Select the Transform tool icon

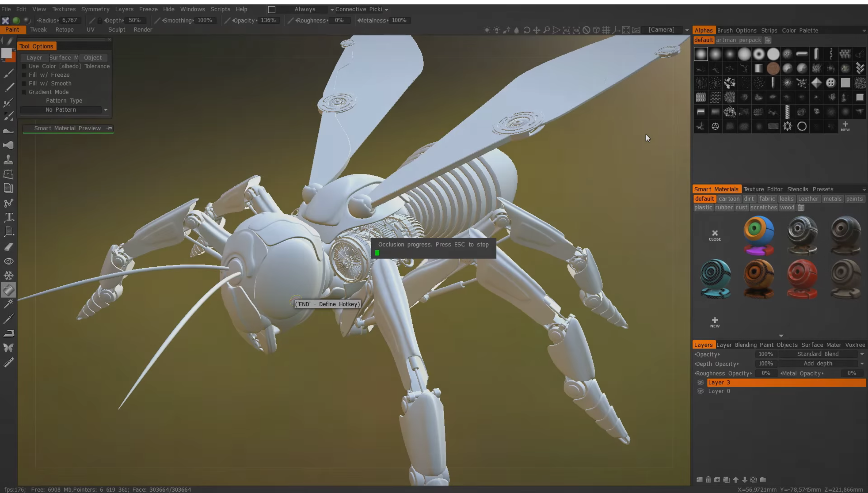8,174
